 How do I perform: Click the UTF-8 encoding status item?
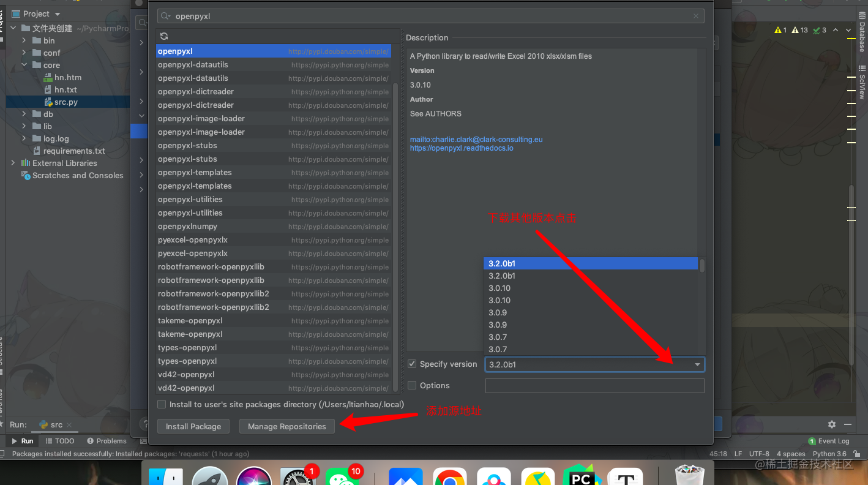click(x=760, y=454)
